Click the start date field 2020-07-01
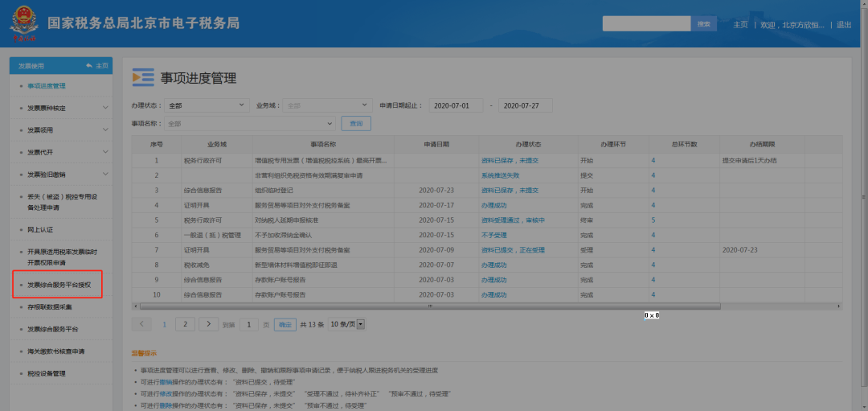Viewport: 868px width, 411px height. 457,105
